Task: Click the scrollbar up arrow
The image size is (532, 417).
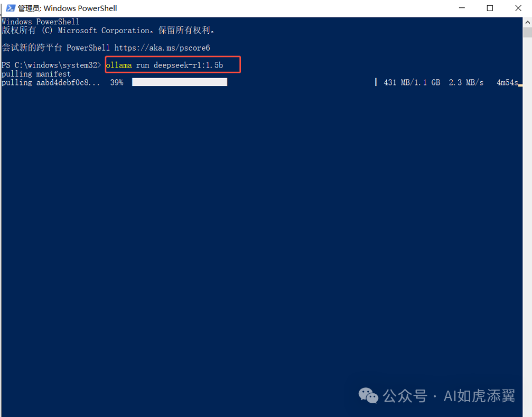Action: click(x=527, y=22)
